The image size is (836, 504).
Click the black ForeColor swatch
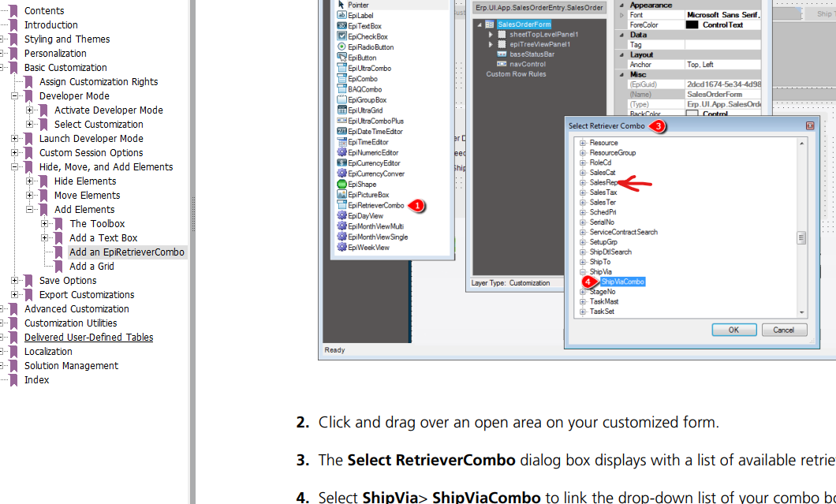tap(692, 25)
